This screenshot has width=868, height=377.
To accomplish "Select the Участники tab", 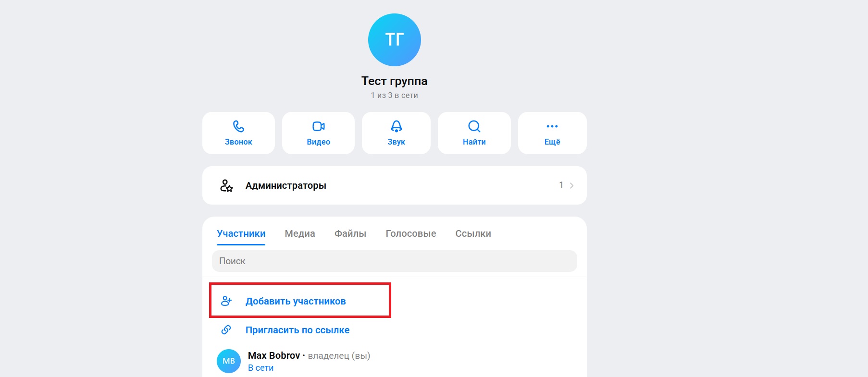I will pos(241,233).
